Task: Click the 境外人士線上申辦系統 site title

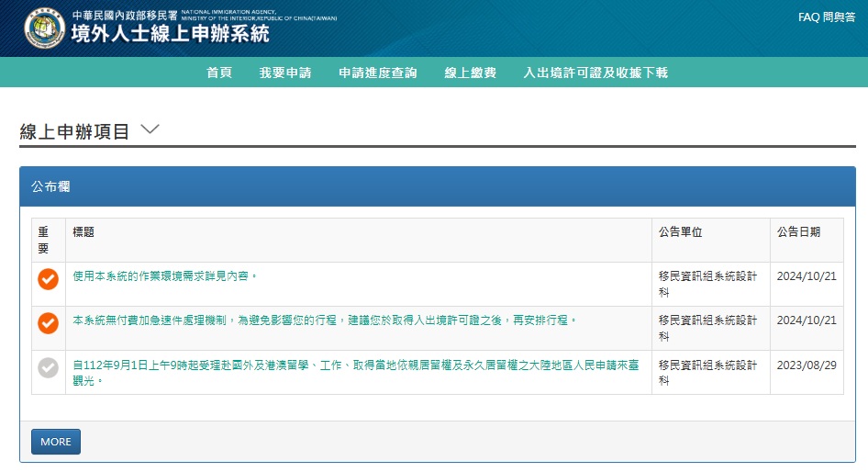Action: point(171,35)
